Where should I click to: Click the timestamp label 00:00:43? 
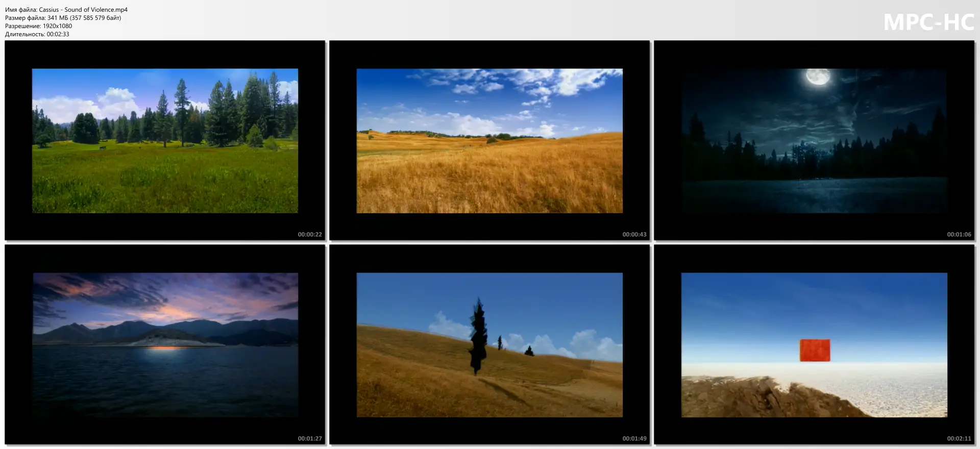tap(634, 235)
